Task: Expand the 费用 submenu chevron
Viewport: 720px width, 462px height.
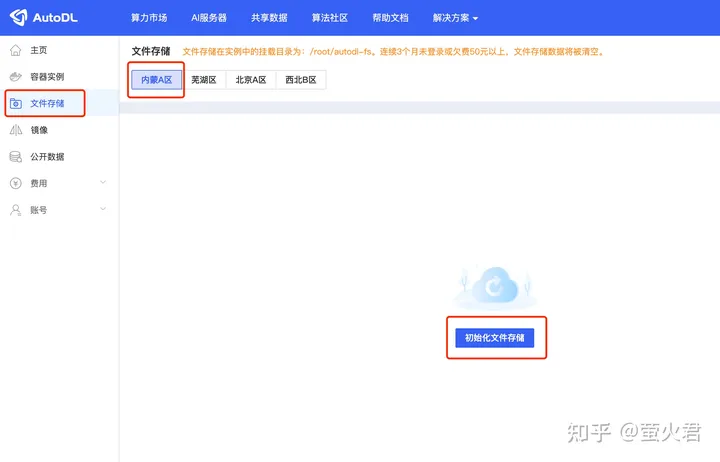Action: tap(103, 182)
